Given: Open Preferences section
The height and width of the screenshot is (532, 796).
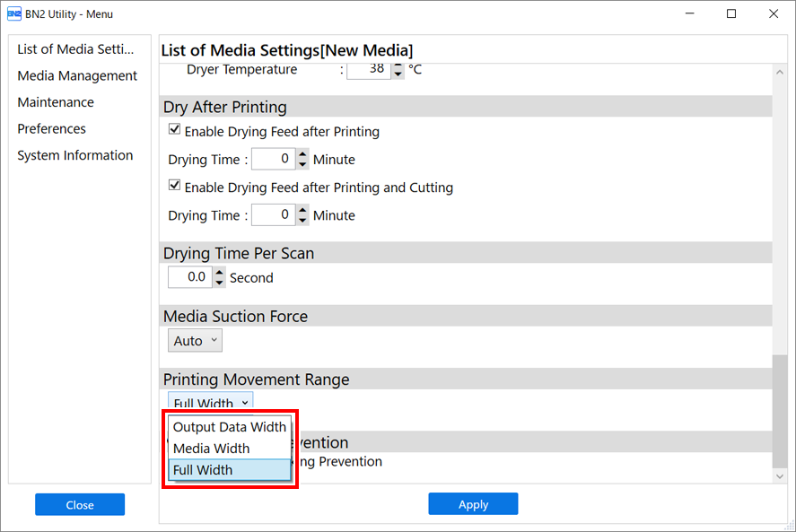Looking at the screenshot, I should click(x=51, y=128).
